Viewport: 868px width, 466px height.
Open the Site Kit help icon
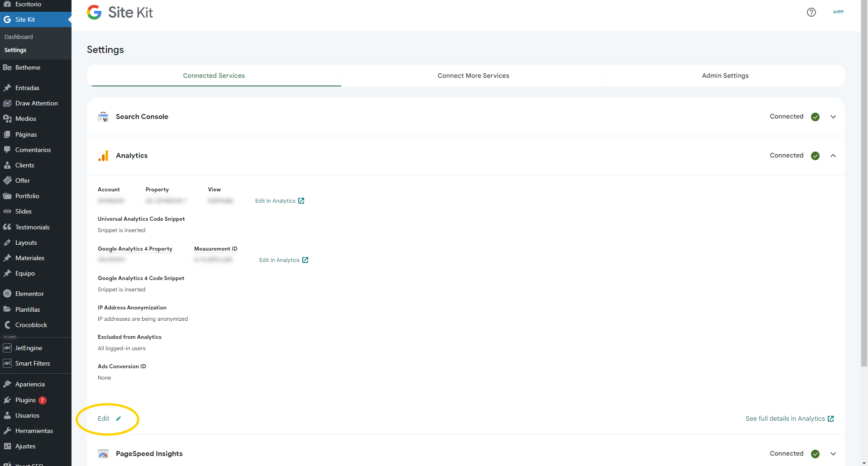(811, 12)
